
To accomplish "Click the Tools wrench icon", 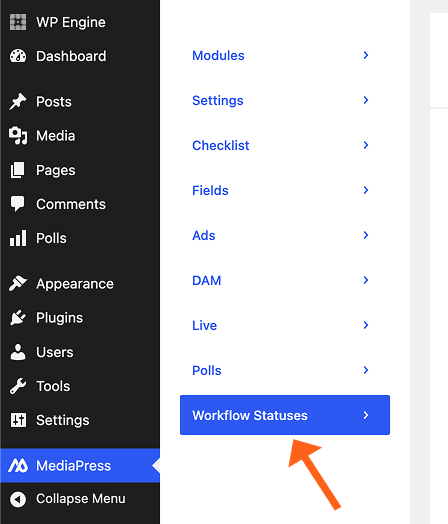I will click(x=18, y=386).
